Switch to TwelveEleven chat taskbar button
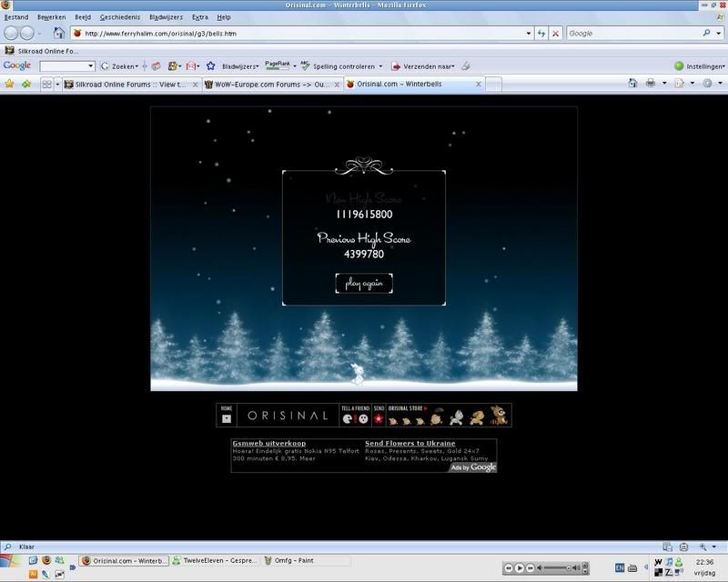Screen dimensions: 728x582 click(215, 561)
